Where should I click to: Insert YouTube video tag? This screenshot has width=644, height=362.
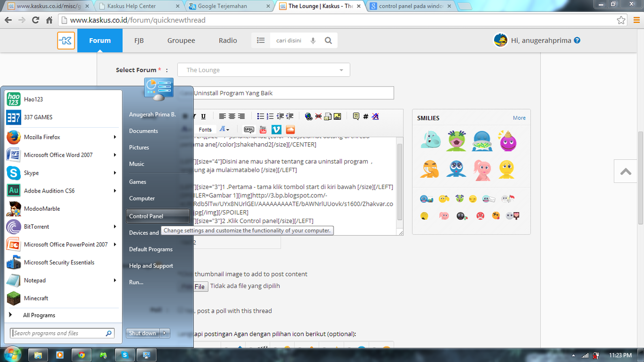tap(263, 130)
